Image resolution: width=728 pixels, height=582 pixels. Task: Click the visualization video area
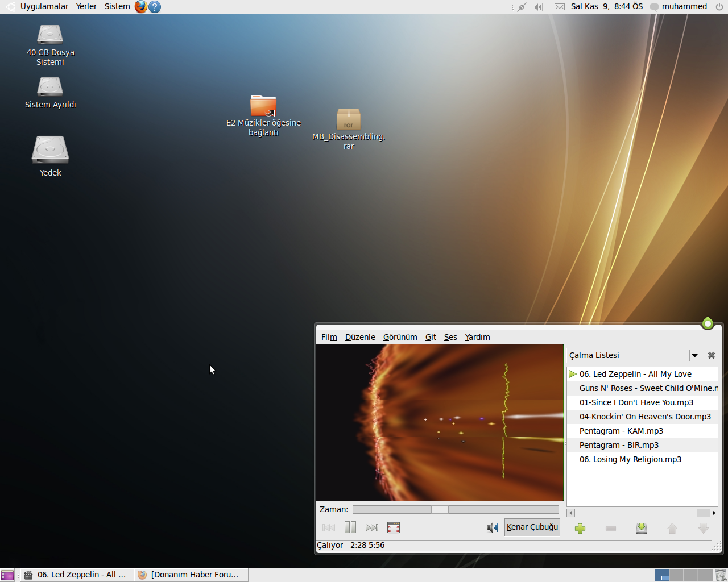point(440,422)
